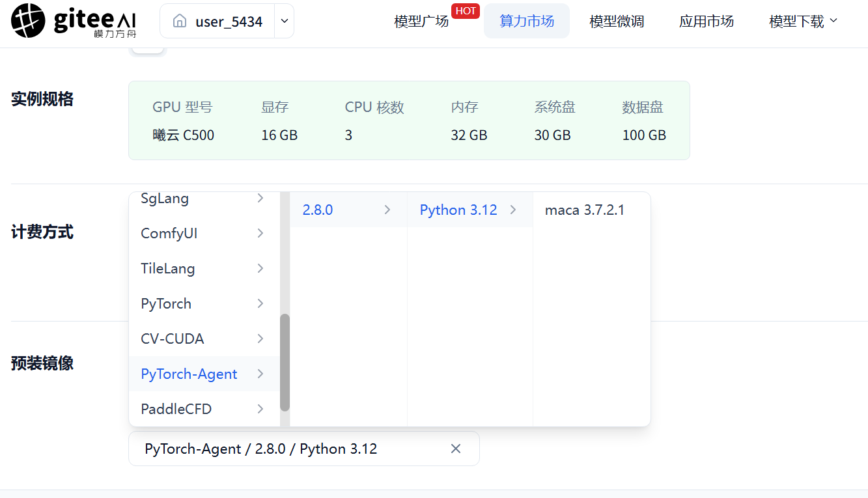Expand the ComfyUI image option
The height and width of the screenshot is (498, 868).
(x=204, y=233)
